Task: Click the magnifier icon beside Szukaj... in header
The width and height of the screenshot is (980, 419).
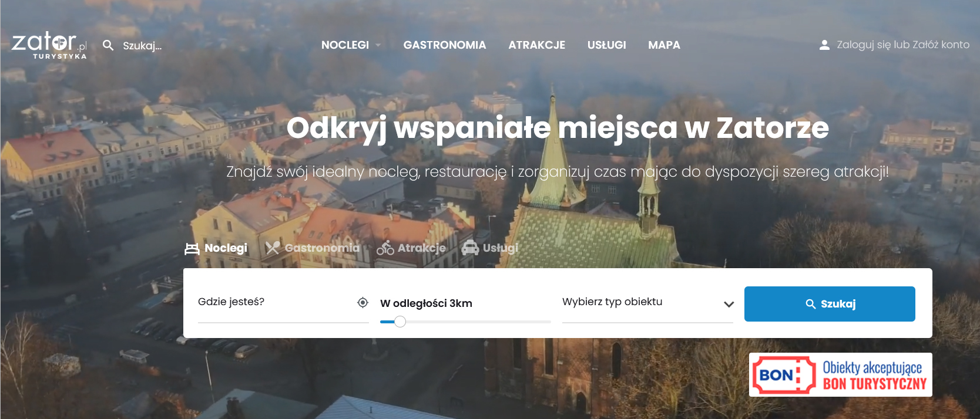Action: pyautogui.click(x=108, y=45)
